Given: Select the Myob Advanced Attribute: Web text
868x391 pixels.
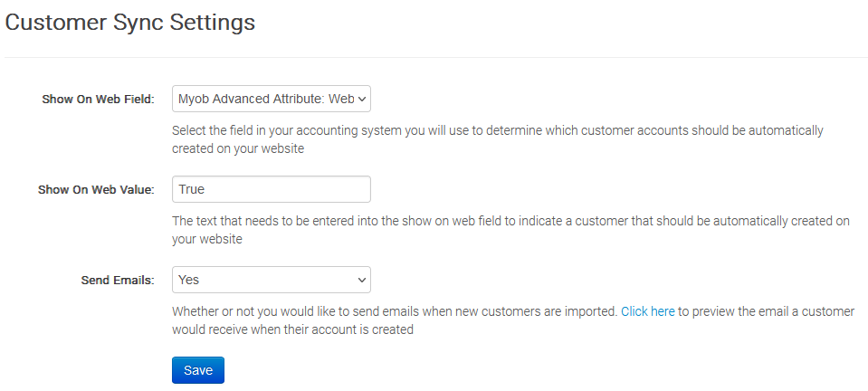Looking at the screenshot, I should (x=265, y=99).
